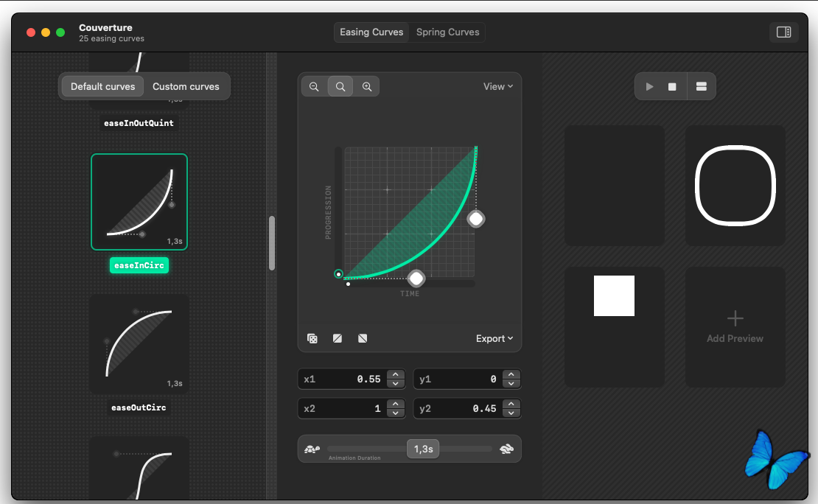Toggle the sidebar panel icon in title bar
The height and width of the screenshot is (504, 818).
783,32
